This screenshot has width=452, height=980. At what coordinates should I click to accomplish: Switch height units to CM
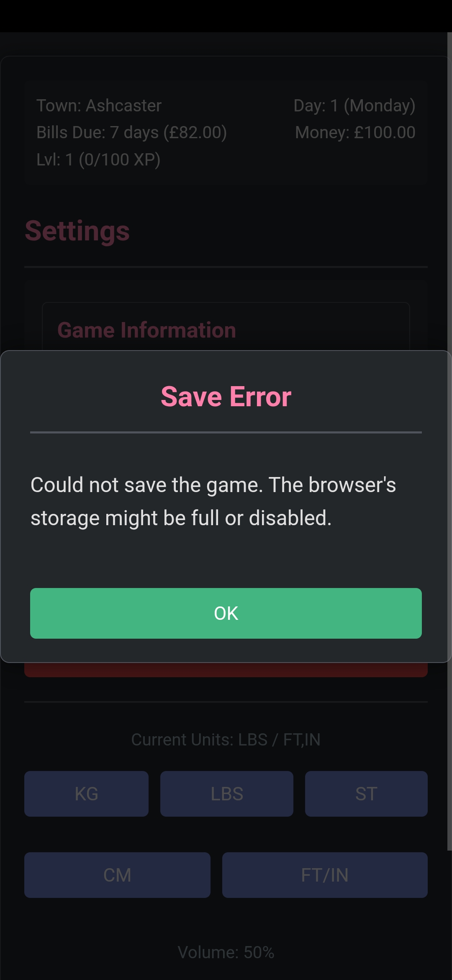tap(117, 875)
